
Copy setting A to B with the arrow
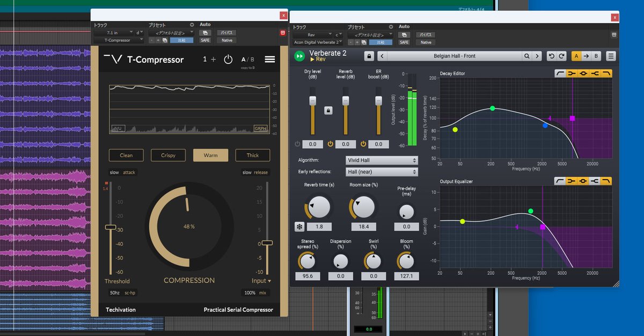(586, 56)
